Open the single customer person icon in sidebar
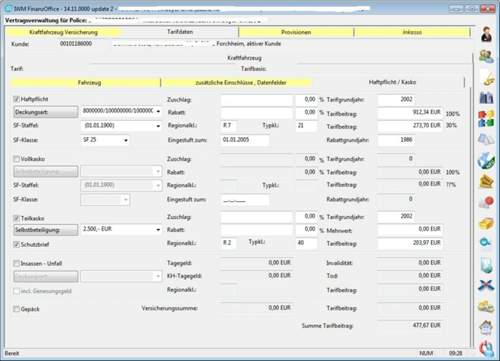Screen dimensions: 500x361 click(x=486, y=34)
